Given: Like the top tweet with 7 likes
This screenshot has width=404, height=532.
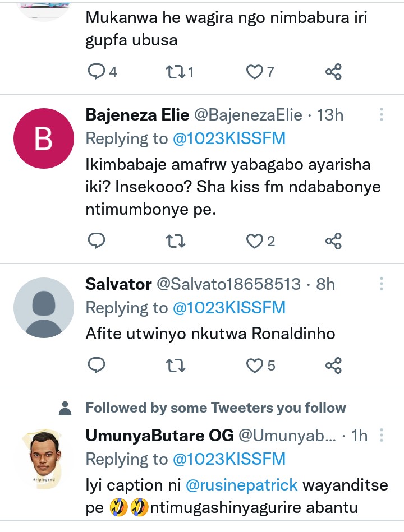Looking at the screenshot, I should (255, 72).
